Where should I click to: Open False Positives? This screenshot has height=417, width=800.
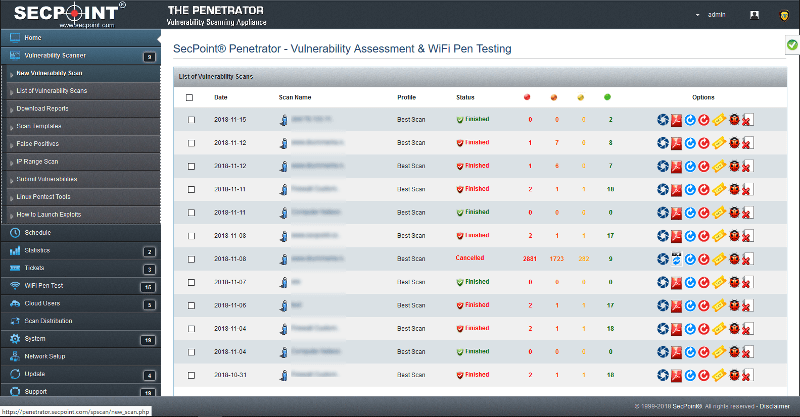tap(37, 144)
